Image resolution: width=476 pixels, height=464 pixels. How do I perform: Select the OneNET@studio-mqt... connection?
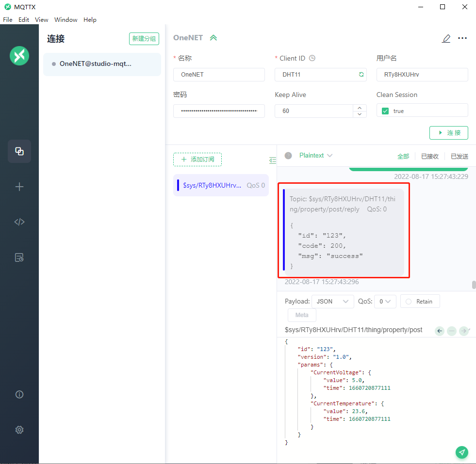click(x=102, y=64)
